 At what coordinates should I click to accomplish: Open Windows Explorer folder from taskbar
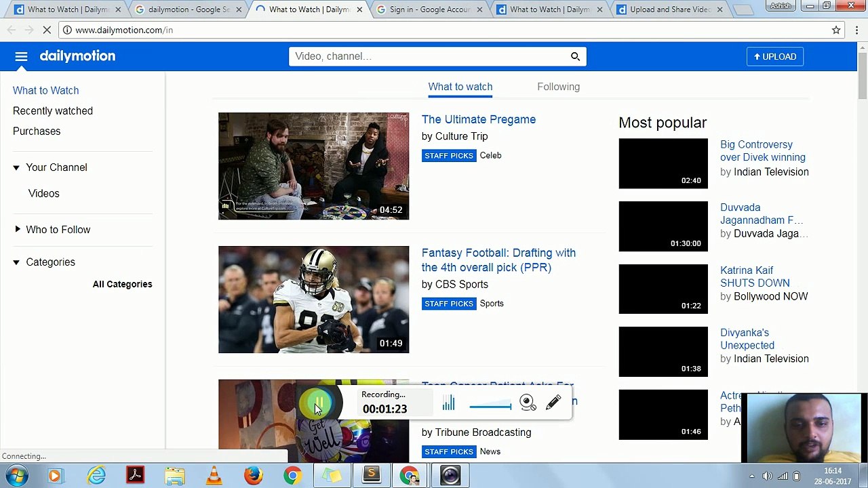175,476
